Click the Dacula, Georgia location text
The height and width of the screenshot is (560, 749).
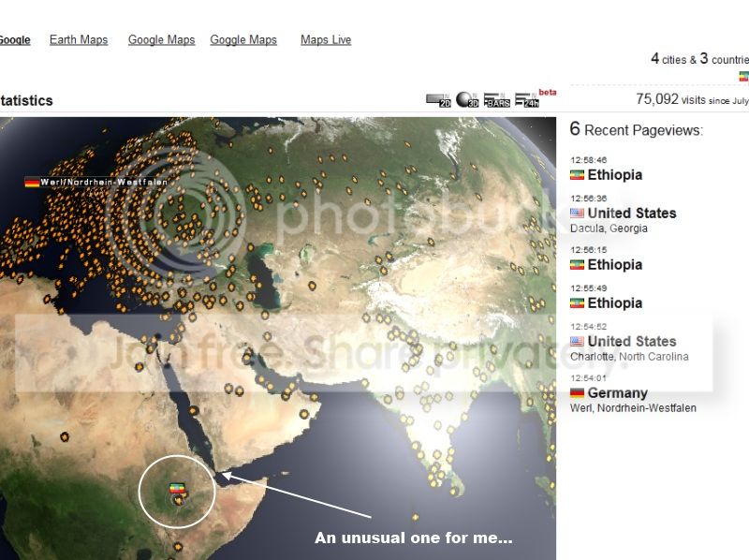[609, 228]
